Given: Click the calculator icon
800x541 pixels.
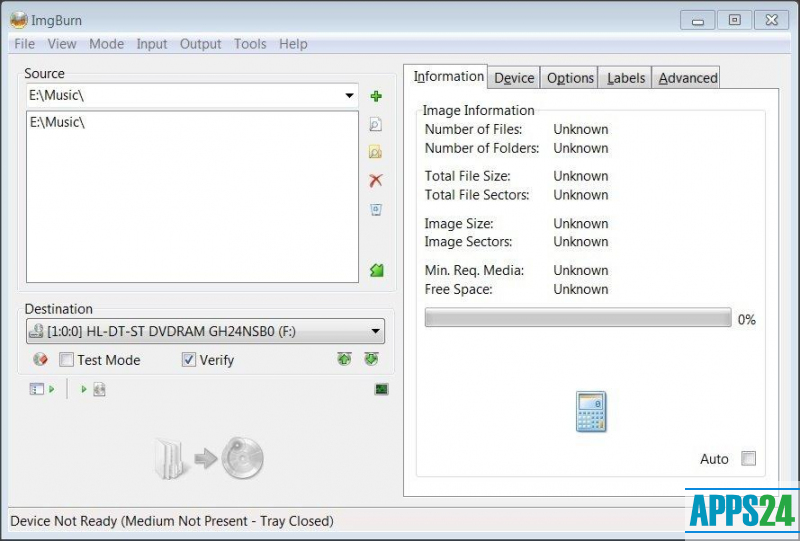Looking at the screenshot, I should (x=591, y=411).
